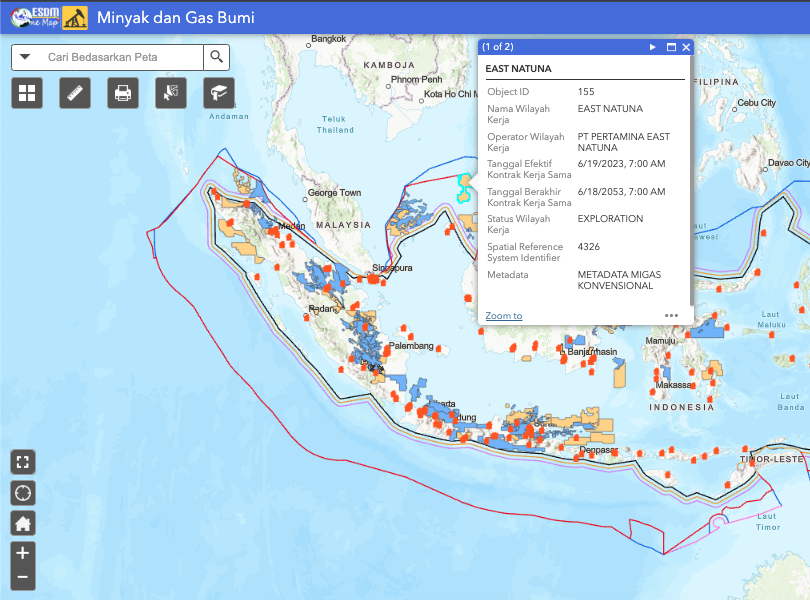Click the ESDM One Map logo

click(34, 18)
